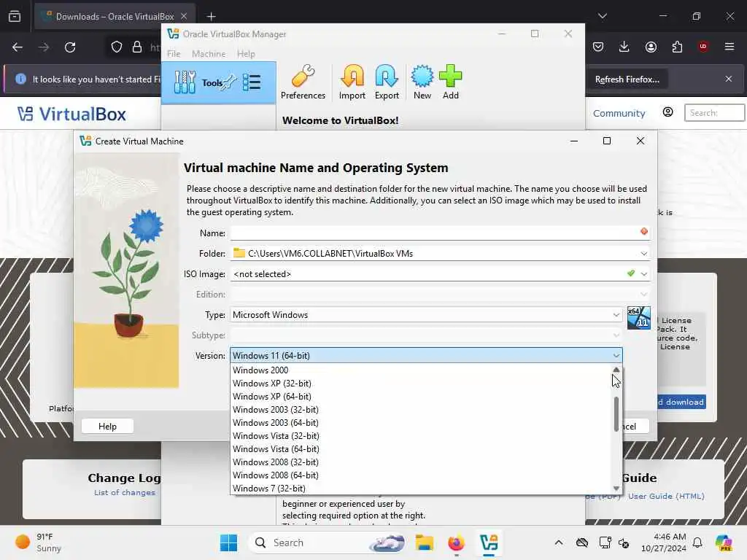Open the Help menu in VirtualBox Manager

tap(246, 54)
